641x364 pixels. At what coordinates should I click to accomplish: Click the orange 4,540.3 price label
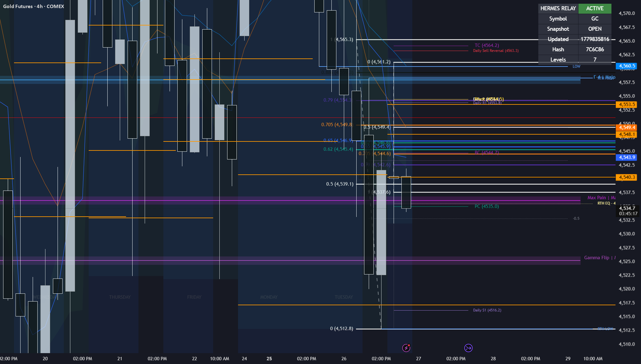point(627,177)
